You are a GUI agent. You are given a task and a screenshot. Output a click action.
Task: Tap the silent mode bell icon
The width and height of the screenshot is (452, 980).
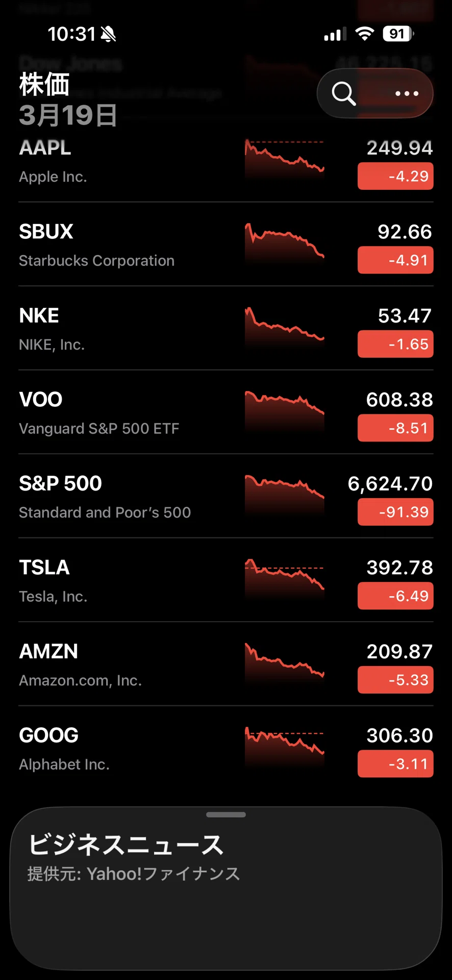point(108,34)
